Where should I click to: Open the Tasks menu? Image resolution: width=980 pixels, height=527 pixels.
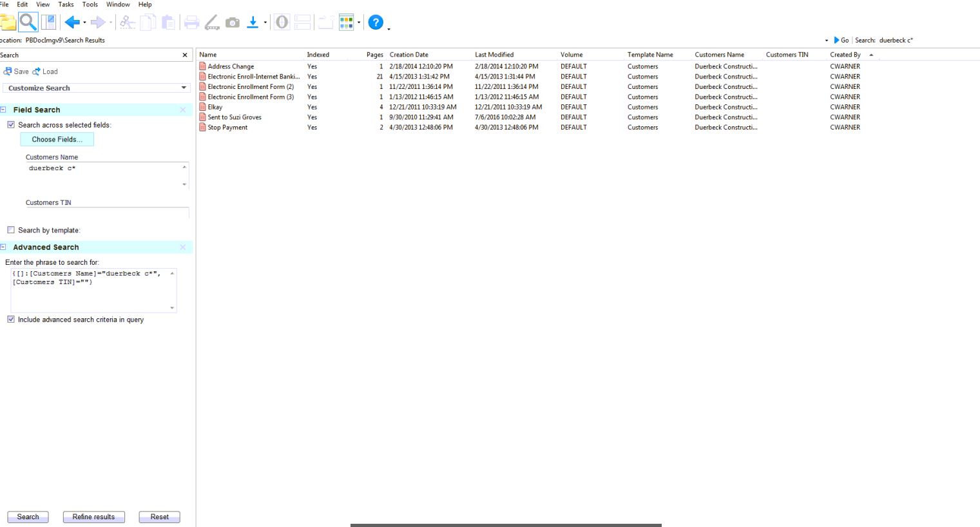[x=66, y=5]
